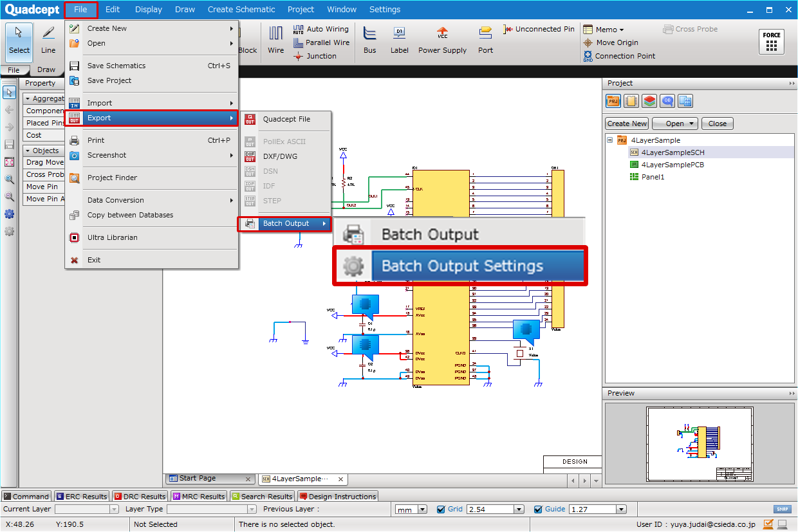
Task: Place a Junction
Action: pyautogui.click(x=315, y=56)
